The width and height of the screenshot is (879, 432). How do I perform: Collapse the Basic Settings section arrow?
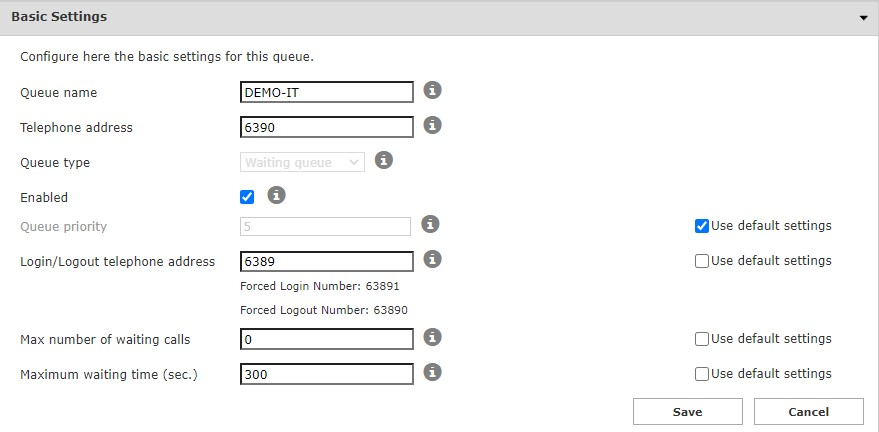coord(862,17)
